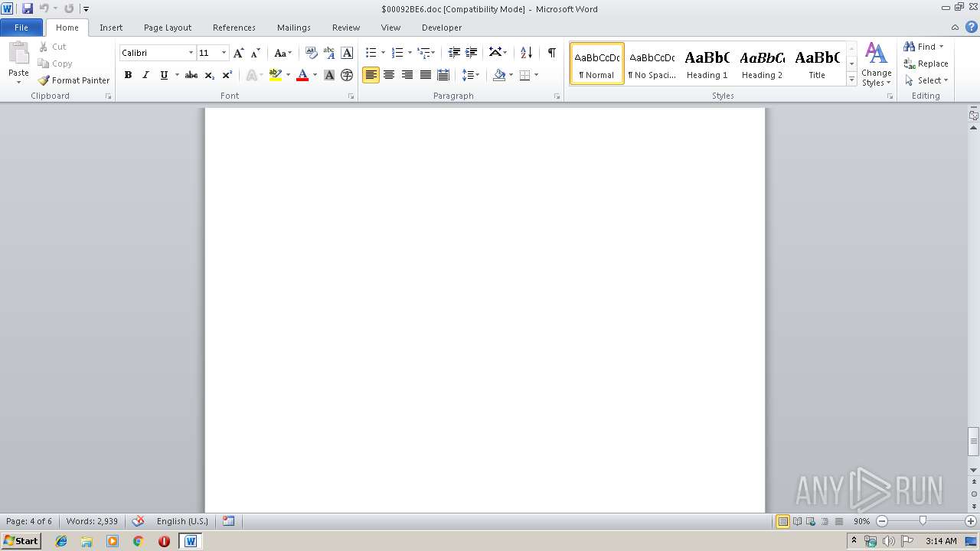Click the Words: 2,939 status indicator
Screen dimensions: 980x551
point(92,521)
